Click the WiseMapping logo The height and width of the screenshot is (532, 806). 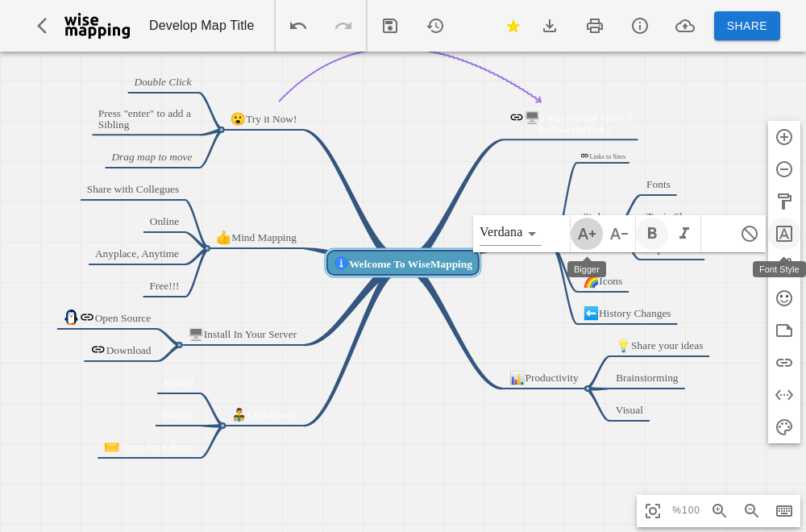[98, 26]
